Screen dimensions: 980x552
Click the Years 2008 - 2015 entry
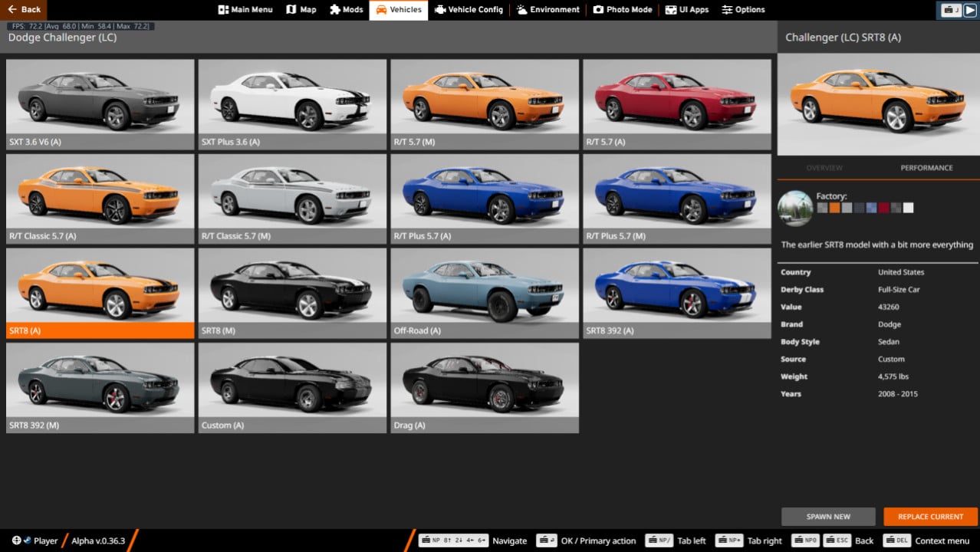point(878,394)
